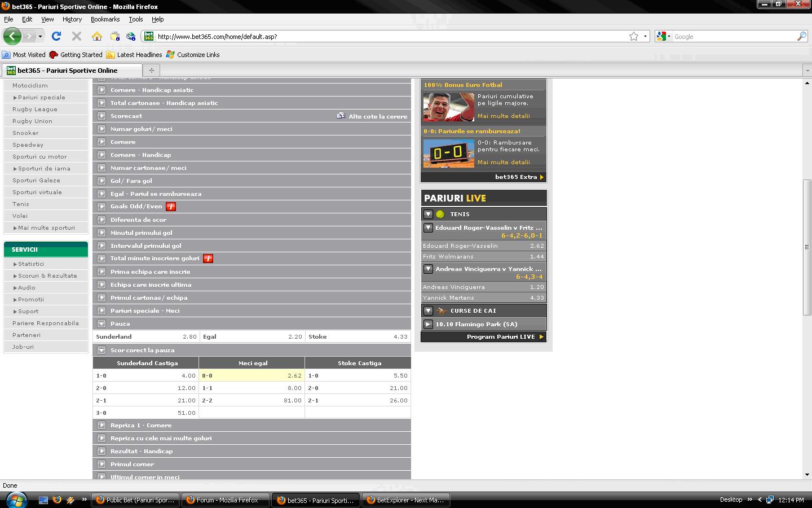This screenshot has width=812, height=508.
Task: Click the Goals Odd/Even red info icon
Action: (x=171, y=207)
